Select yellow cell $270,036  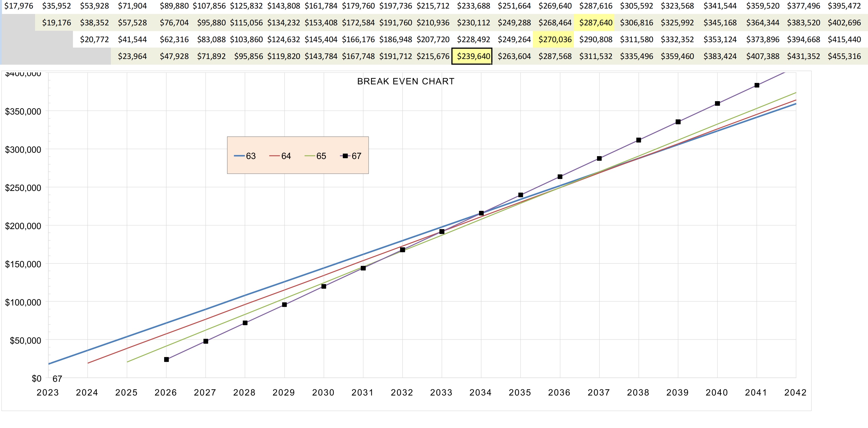click(x=554, y=39)
